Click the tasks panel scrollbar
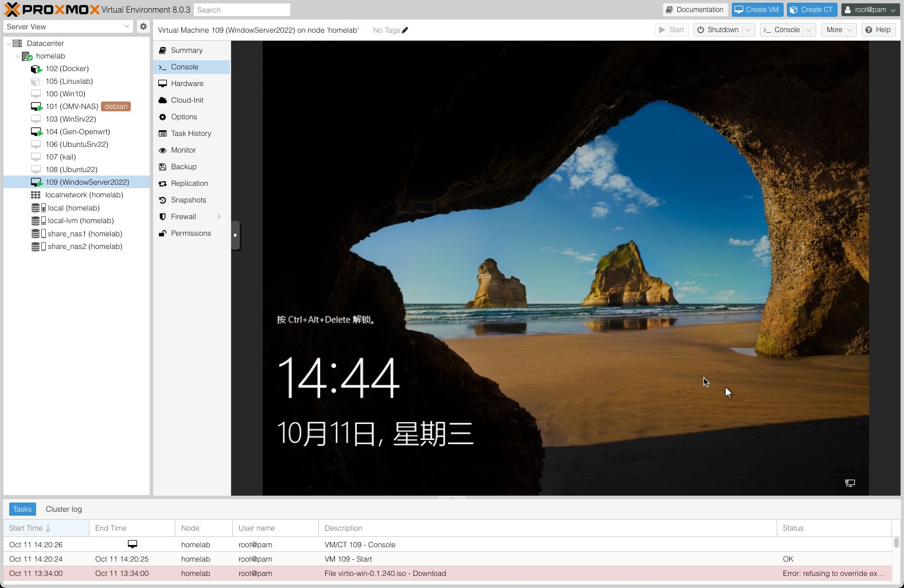The height and width of the screenshot is (588, 904). click(x=896, y=543)
